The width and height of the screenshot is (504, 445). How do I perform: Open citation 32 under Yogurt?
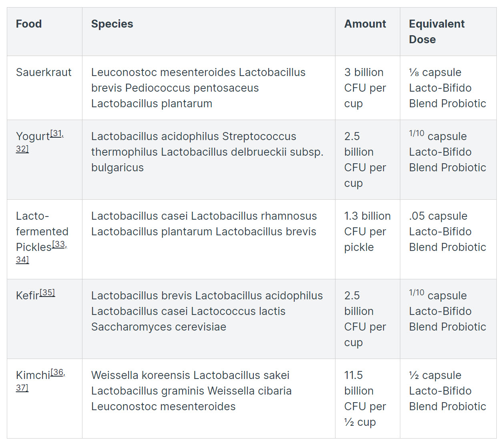[22, 149]
